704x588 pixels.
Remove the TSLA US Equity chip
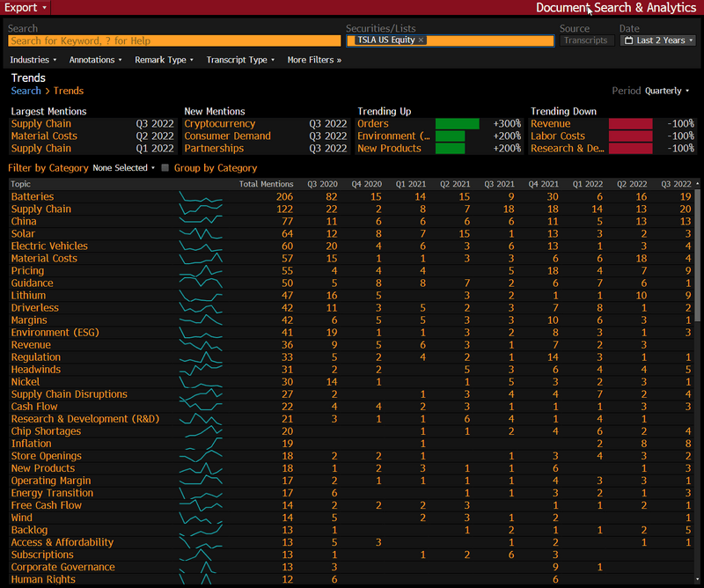(421, 40)
